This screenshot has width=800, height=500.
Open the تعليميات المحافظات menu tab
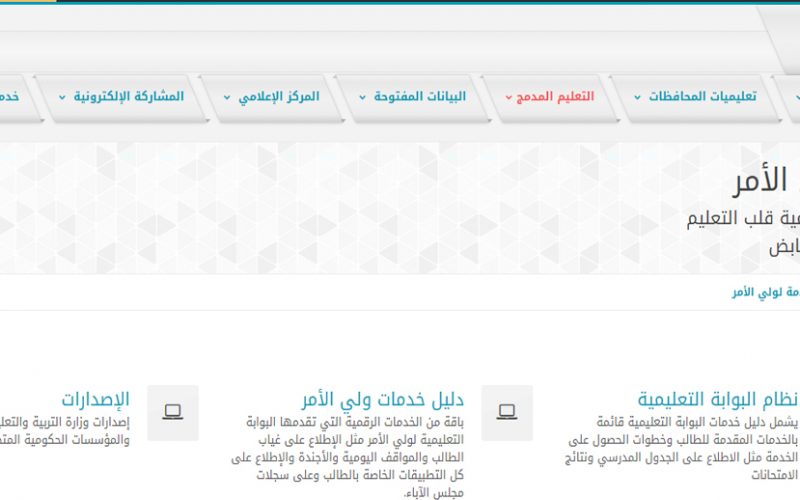696,97
